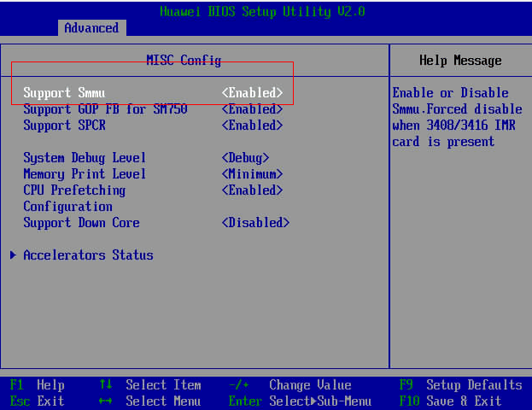Viewport: 532px width, 410px height.
Task: Click the Help Message heading
Action: click(460, 61)
